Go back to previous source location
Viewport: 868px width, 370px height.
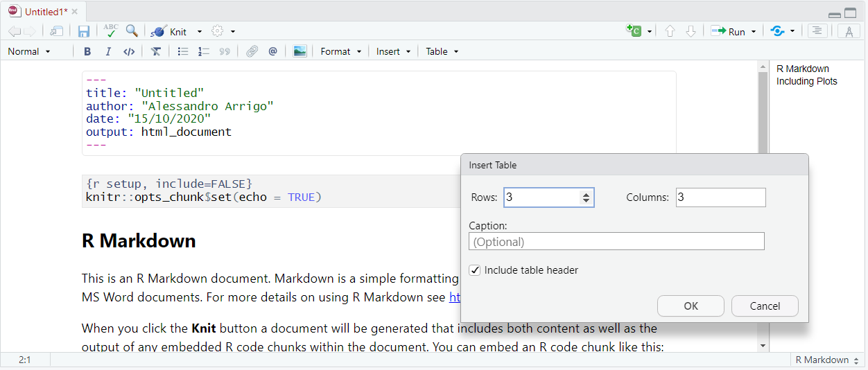(x=14, y=31)
